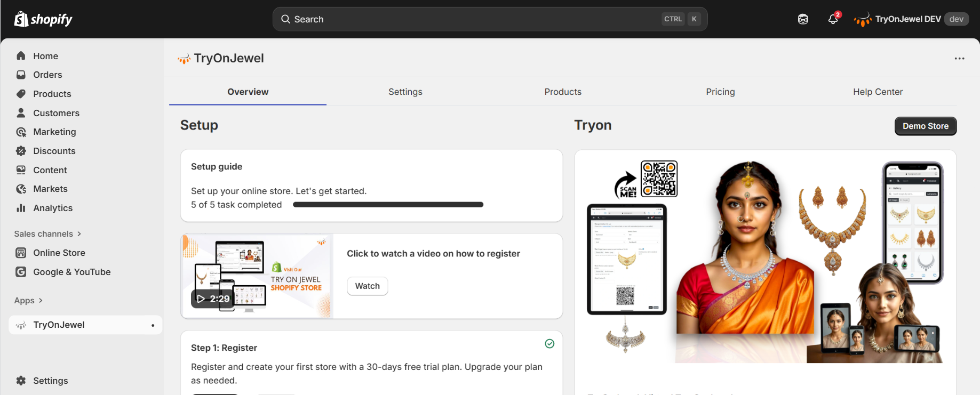This screenshot has width=980, height=395.
Task: Open the Content icon in sidebar
Action: 21,170
